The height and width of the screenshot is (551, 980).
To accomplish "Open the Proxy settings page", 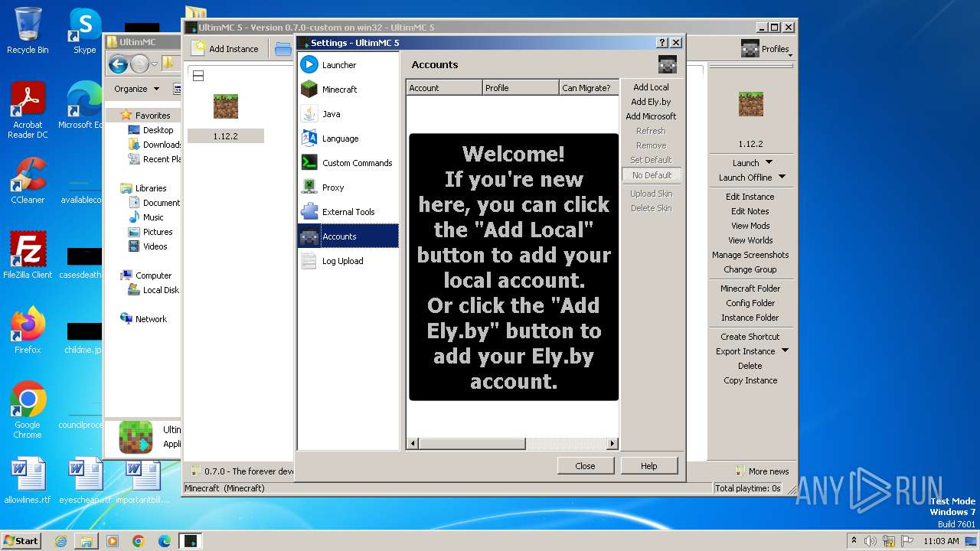I will pyautogui.click(x=348, y=187).
